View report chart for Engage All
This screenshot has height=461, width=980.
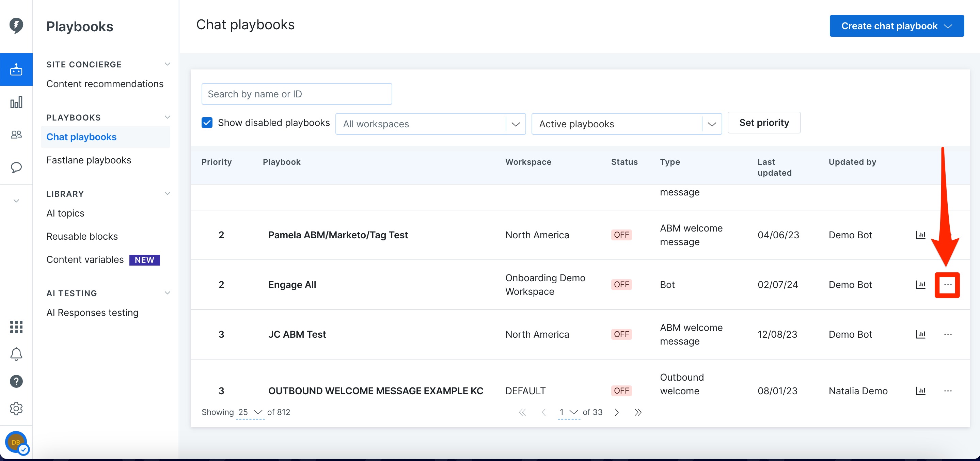[x=920, y=285]
